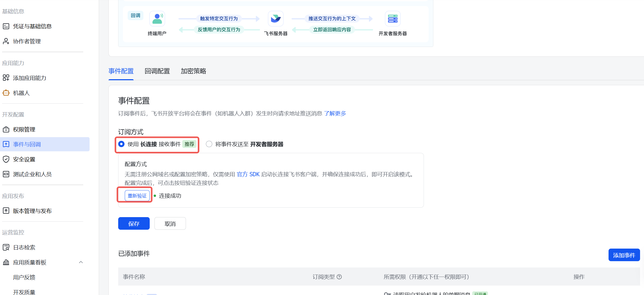This screenshot has width=644, height=295.
Task: Click the test enterprise and members icon
Action: click(x=6, y=174)
